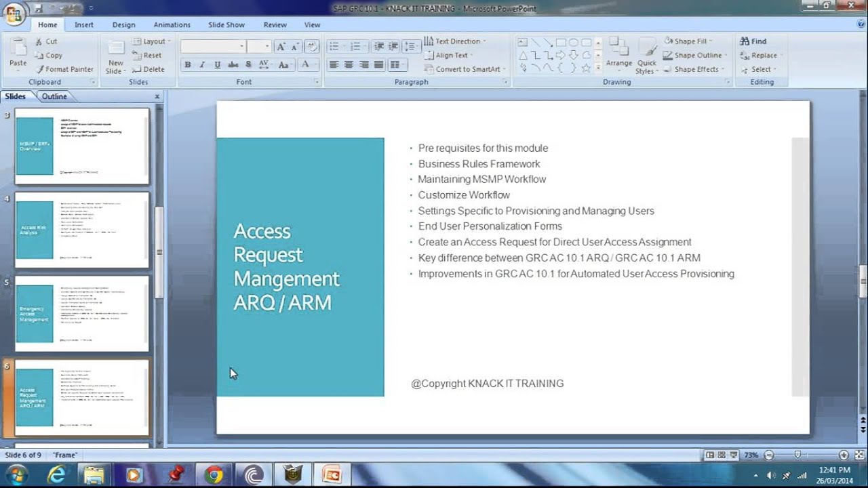Adjust the zoom slider handle
Viewport: 868px width, 488px height.
pos(797,455)
